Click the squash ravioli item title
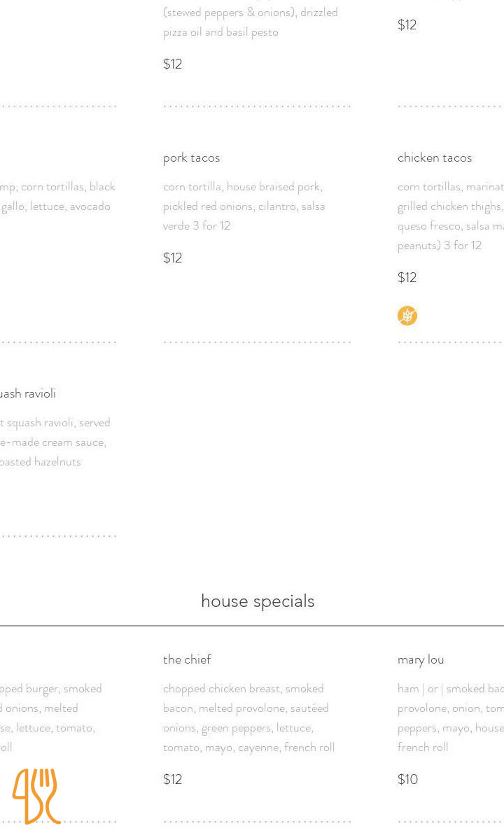 [x=28, y=393]
